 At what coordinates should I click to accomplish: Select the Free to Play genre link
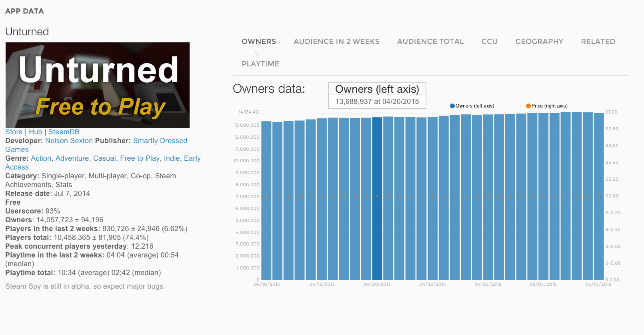click(x=140, y=158)
